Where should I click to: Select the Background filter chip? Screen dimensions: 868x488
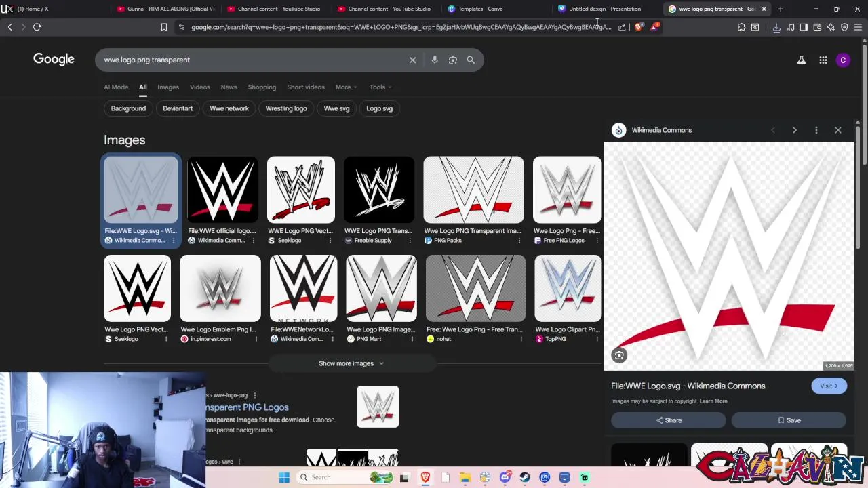point(128,108)
